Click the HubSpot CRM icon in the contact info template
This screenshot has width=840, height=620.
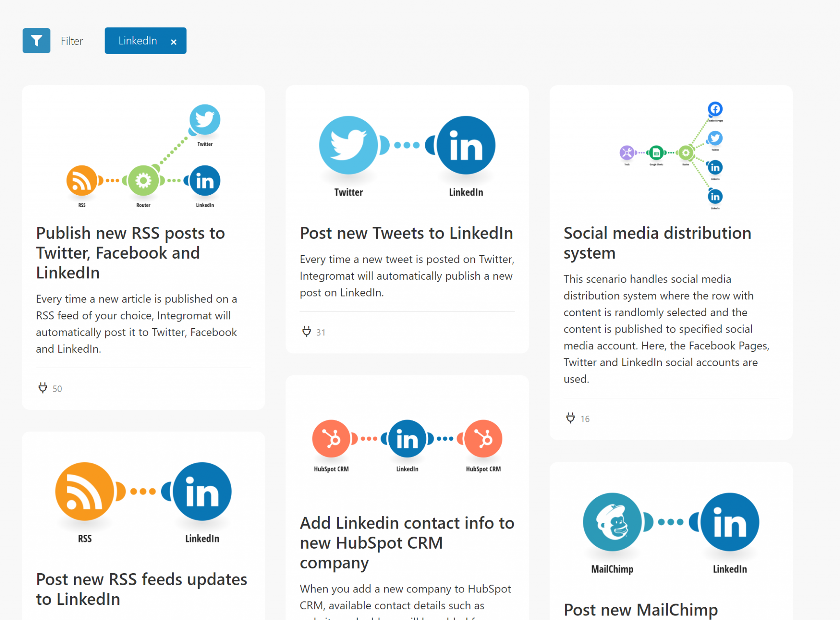(331, 438)
